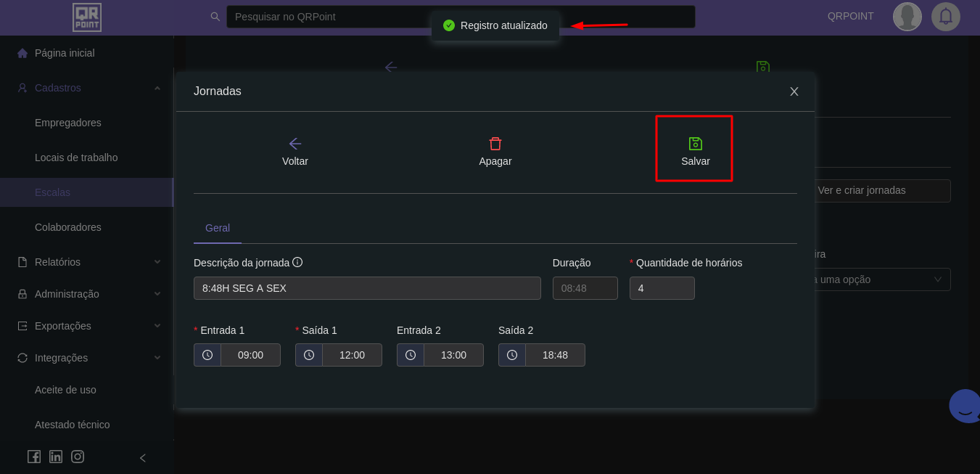Collapse the sidebar with the chevron
This screenshot has width=980, height=474.
143,457
